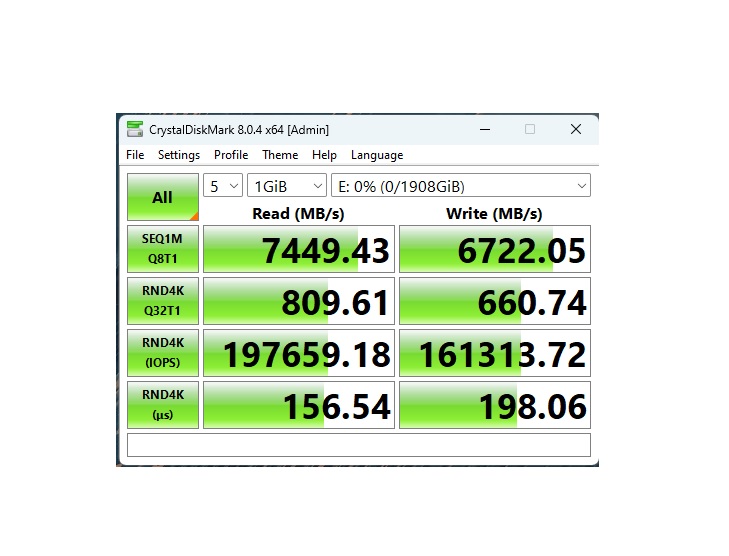Image resolution: width=729 pixels, height=556 pixels.
Task: Open the Profile menu
Action: [231, 155]
